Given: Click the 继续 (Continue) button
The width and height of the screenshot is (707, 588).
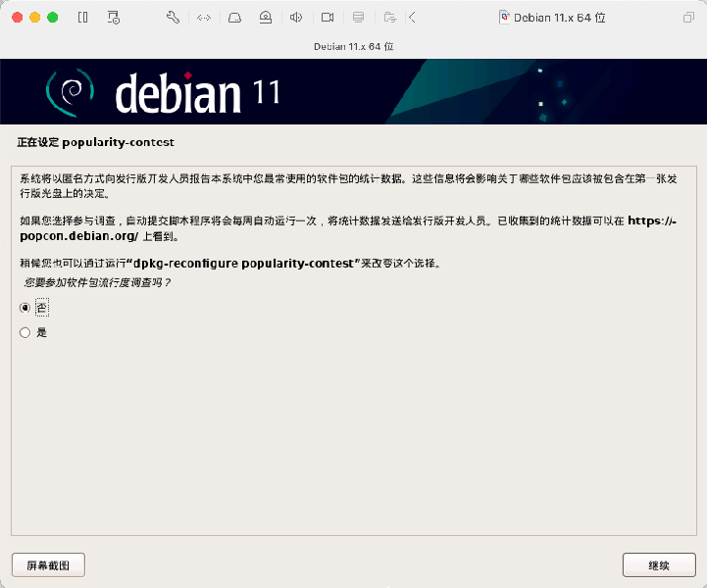Looking at the screenshot, I should [x=659, y=565].
